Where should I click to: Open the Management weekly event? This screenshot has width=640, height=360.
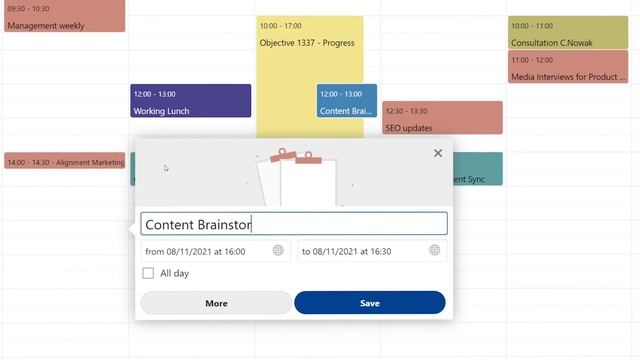click(x=64, y=16)
